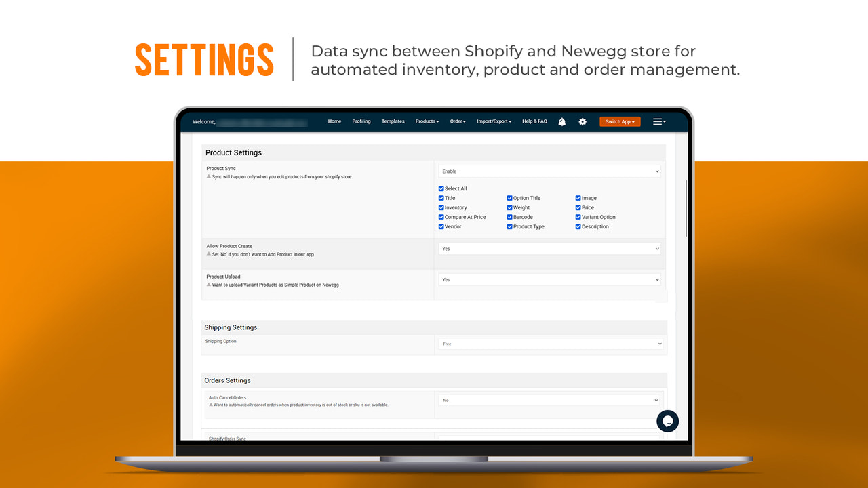Open the Product Sync Enable dropdown
The height and width of the screenshot is (488, 868).
click(549, 171)
